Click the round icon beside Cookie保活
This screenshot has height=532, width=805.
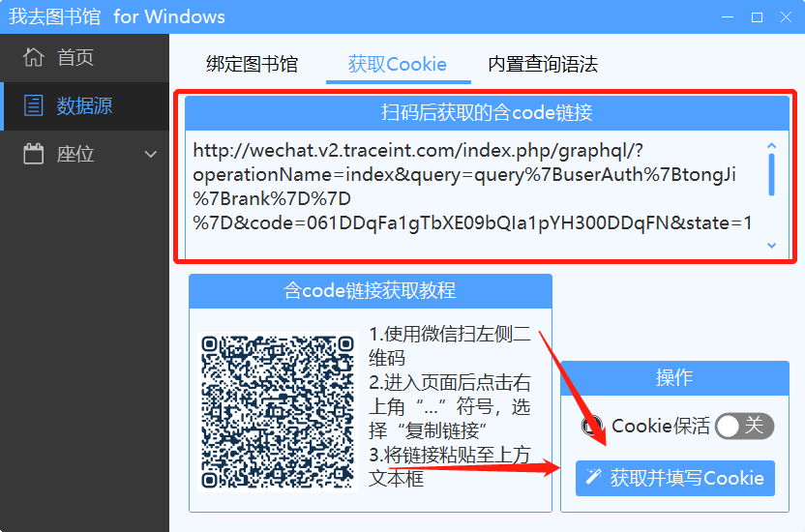point(592,426)
